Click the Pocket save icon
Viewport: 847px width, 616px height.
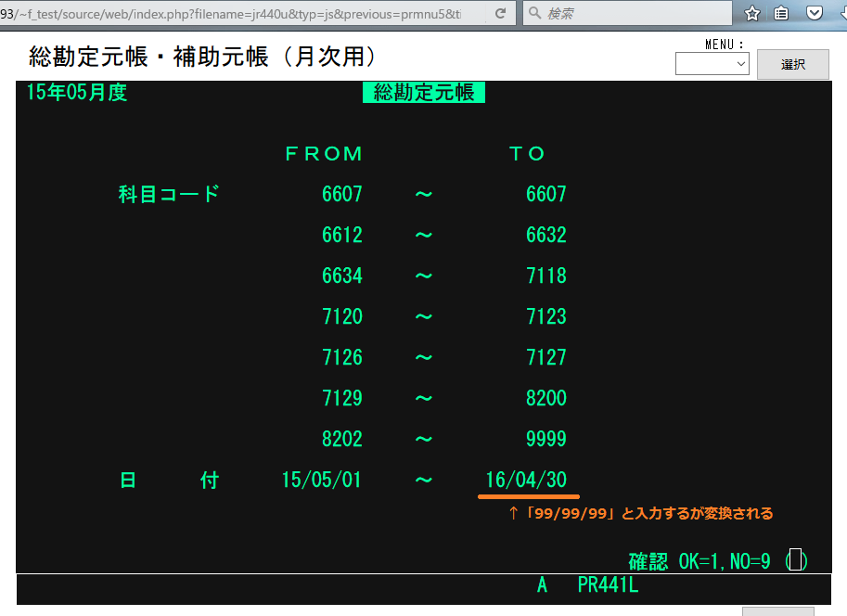(x=813, y=14)
